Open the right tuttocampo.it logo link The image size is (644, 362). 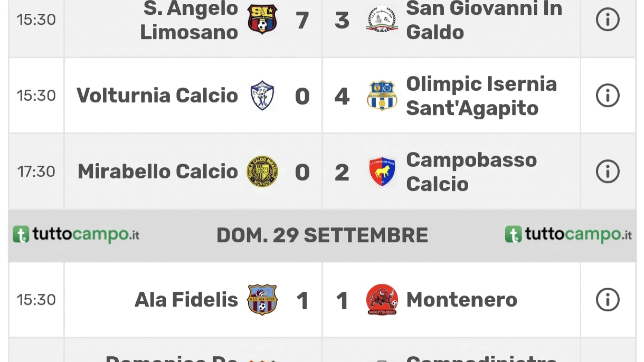point(568,234)
